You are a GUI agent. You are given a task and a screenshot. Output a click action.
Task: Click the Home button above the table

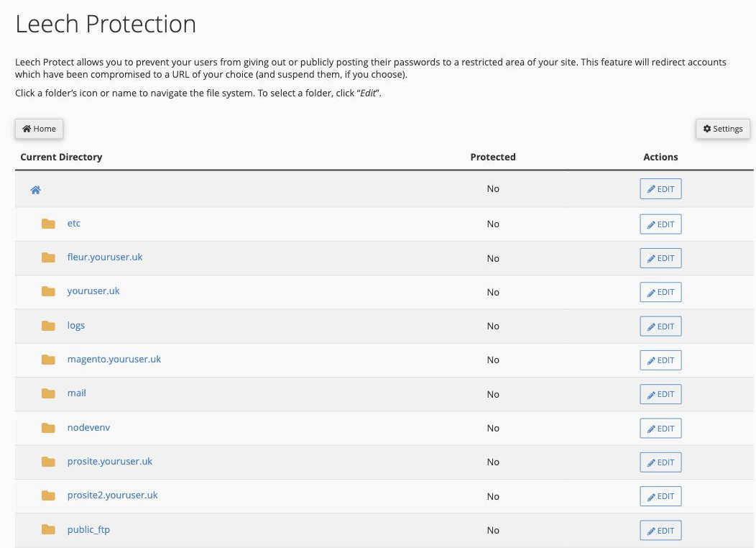(39, 129)
